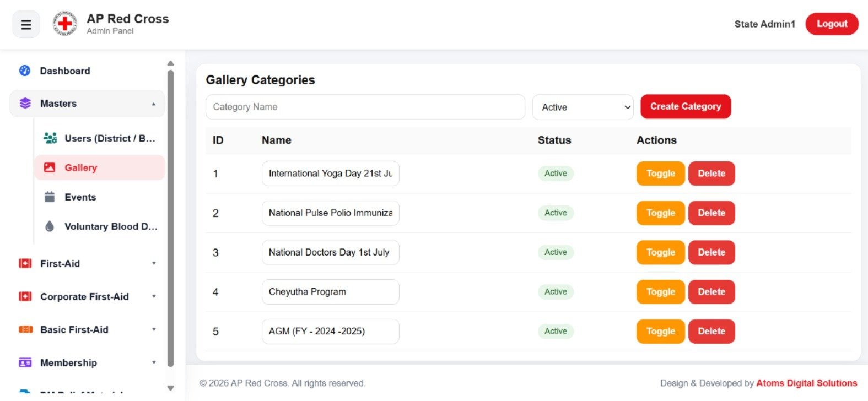Click the sidebar scrollbar up arrow

point(170,63)
